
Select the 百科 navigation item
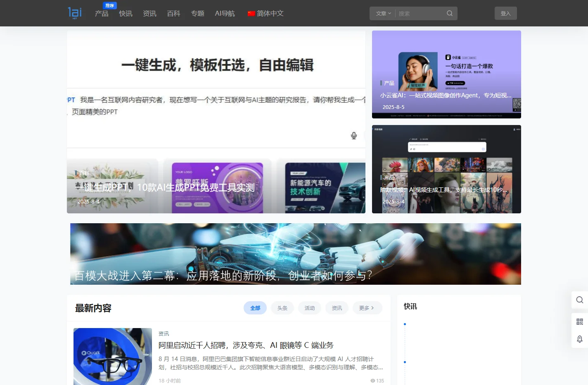tap(173, 14)
